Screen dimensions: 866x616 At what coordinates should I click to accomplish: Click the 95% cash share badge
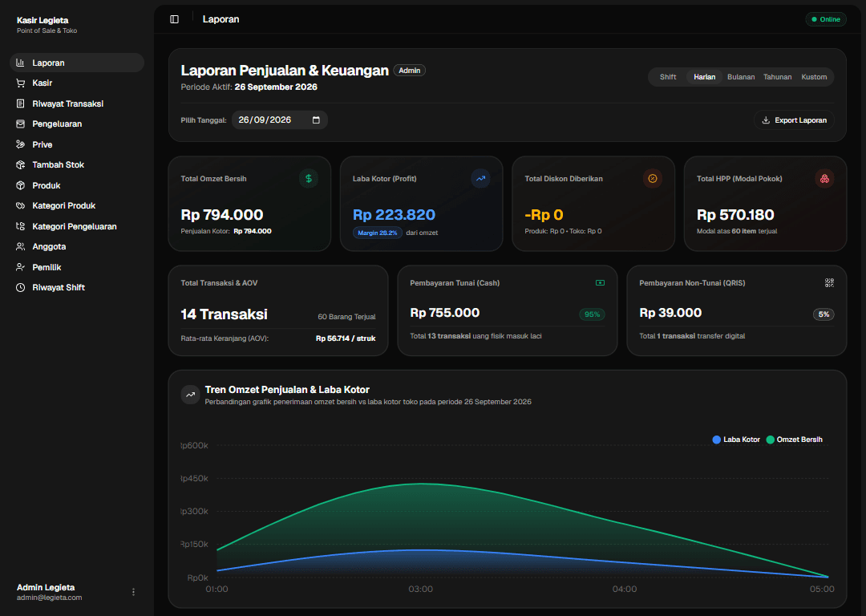592,314
